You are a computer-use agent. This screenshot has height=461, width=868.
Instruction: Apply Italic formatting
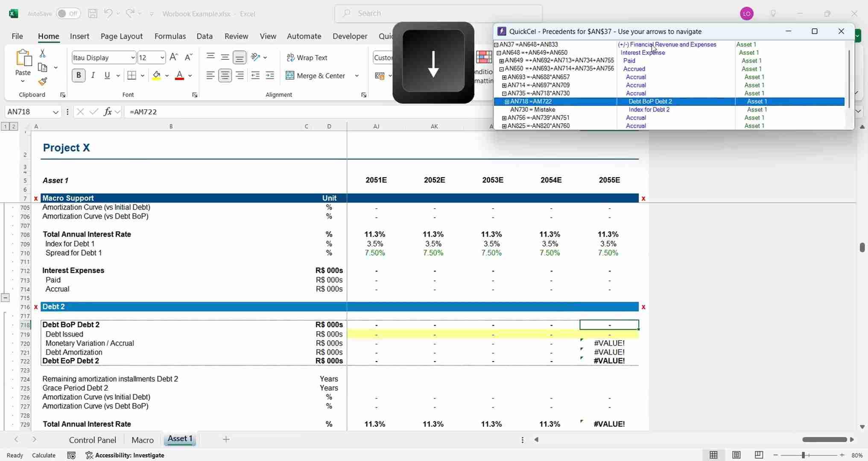pos(93,76)
